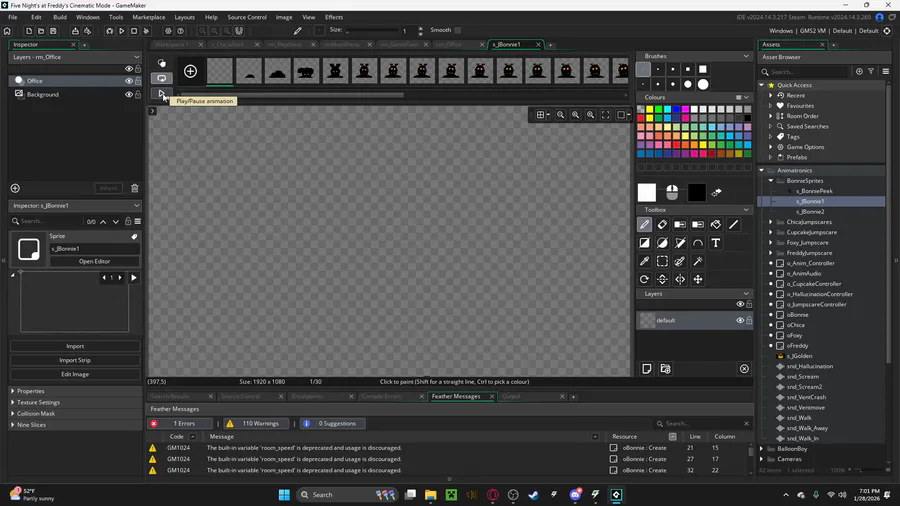Click the Import Strip button
The image size is (900, 506).
click(x=75, y=360)
